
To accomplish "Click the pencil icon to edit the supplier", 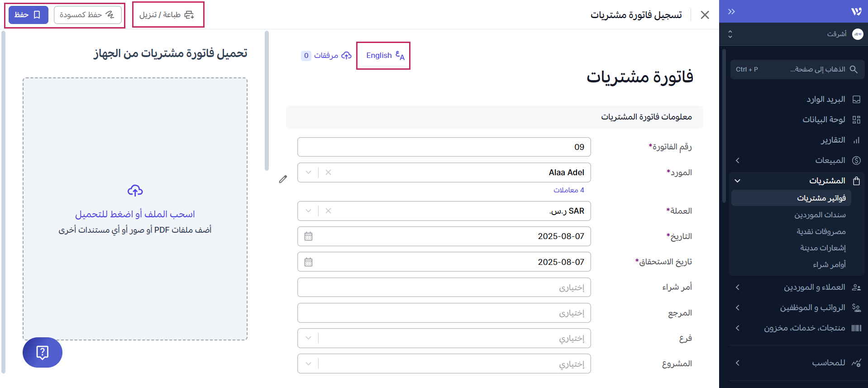I will 283,179.
